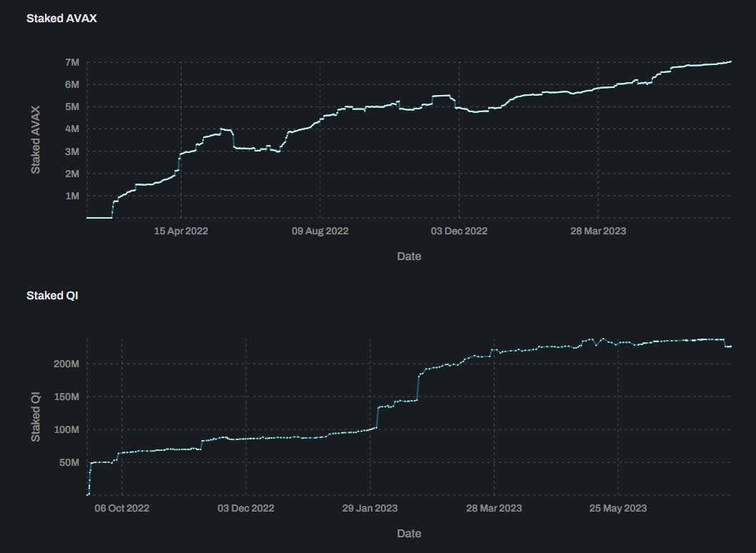
Task: Click the first QI data point near zero
Action: tap(88, 494)
